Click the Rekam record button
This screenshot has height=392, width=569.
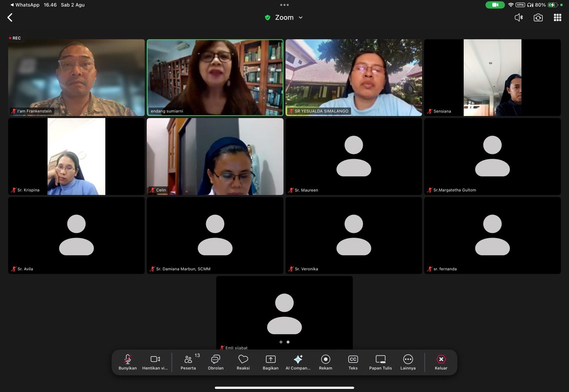[x=325, y=362]
